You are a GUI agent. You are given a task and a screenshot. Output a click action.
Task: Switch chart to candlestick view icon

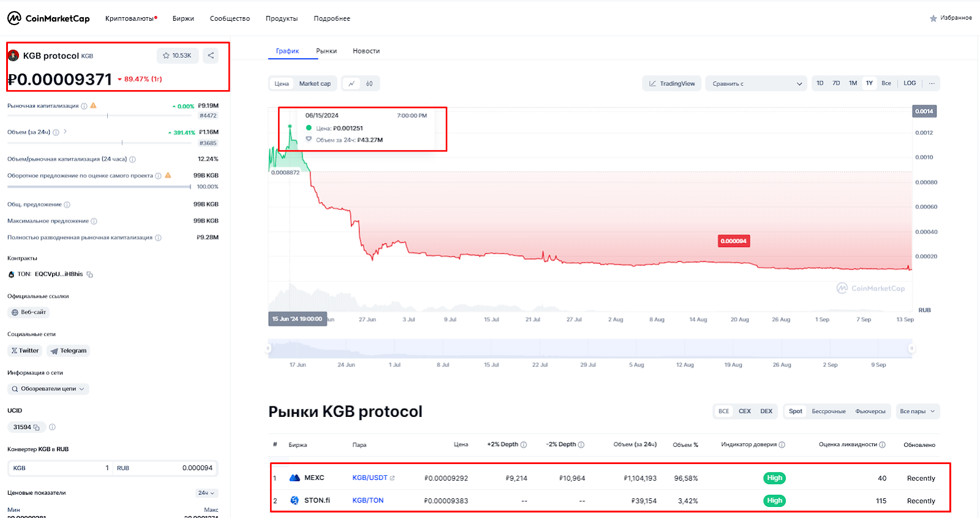click(369, 83)
